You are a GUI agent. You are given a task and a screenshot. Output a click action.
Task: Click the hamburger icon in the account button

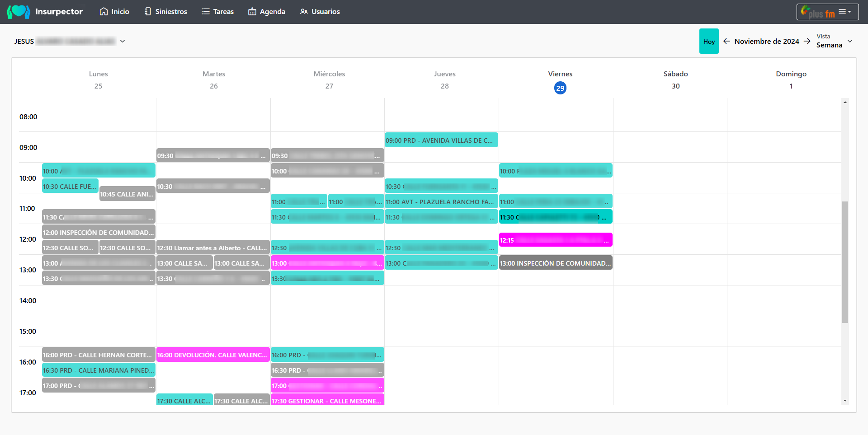pyautogui.click(x=842, y=12)
